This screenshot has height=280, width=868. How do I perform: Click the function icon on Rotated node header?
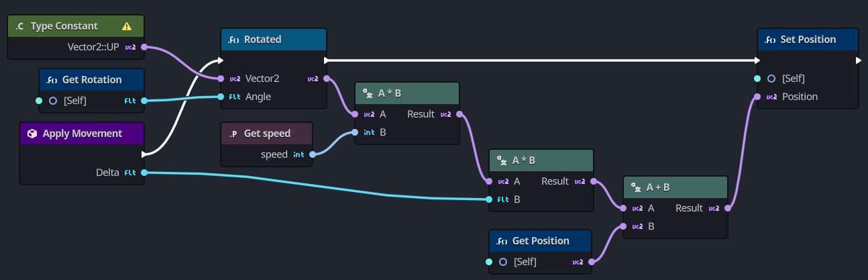(233, 40)
